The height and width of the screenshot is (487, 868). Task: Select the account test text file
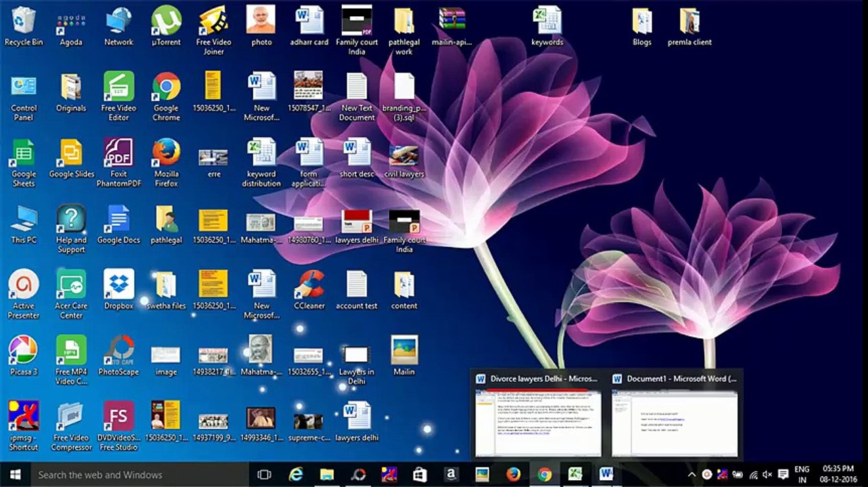pos(357,290)
